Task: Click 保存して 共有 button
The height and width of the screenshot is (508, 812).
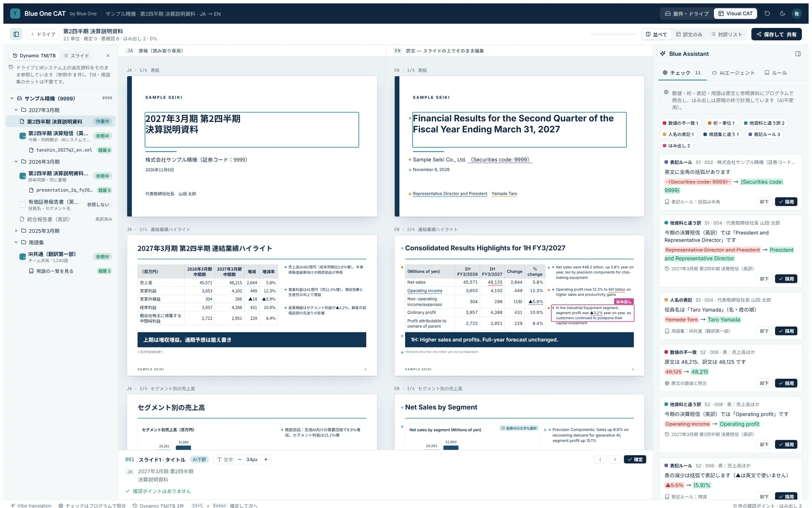Action: pos(776,34)
